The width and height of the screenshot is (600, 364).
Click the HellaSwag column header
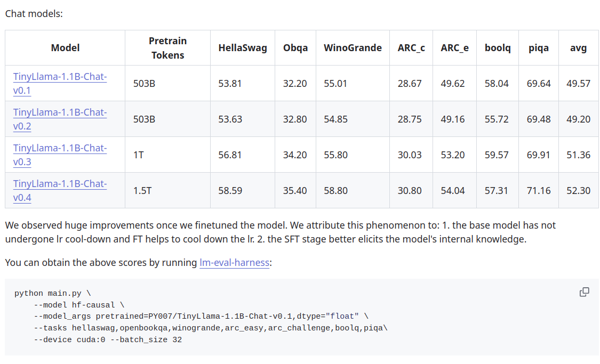coord(243,48)
